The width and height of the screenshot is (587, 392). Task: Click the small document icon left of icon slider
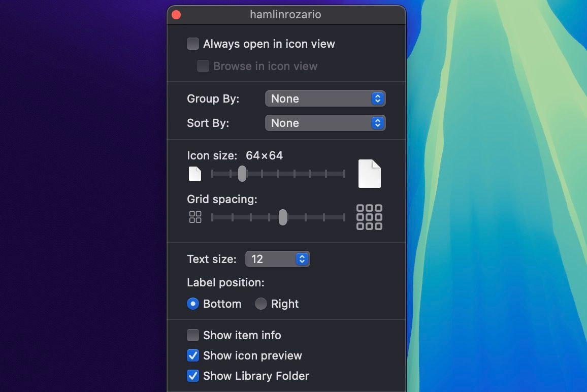tap(195, 173)
